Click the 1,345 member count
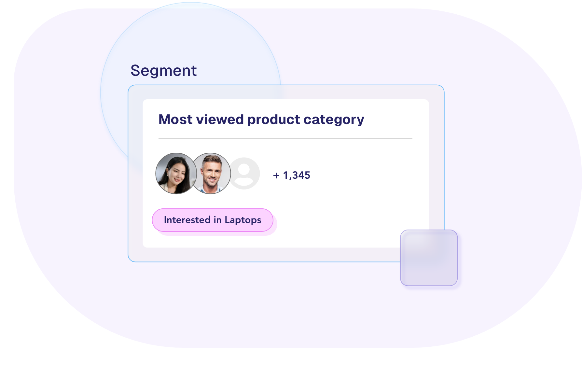This screenshot has width=582, height=392. (297, 175)
